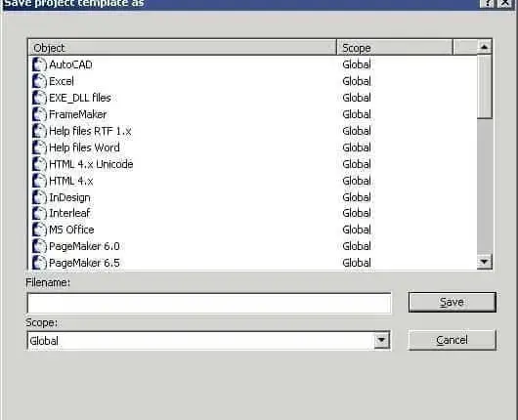Screen dimensions: 518x420
Task: Click the Help files Word icon
Action: pyautogui.click(x=39, y=147)
